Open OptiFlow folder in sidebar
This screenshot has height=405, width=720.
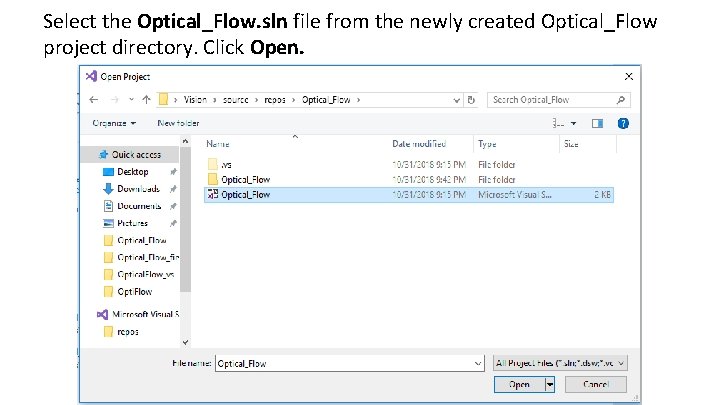pyautogui.click(x=128, y=292)
